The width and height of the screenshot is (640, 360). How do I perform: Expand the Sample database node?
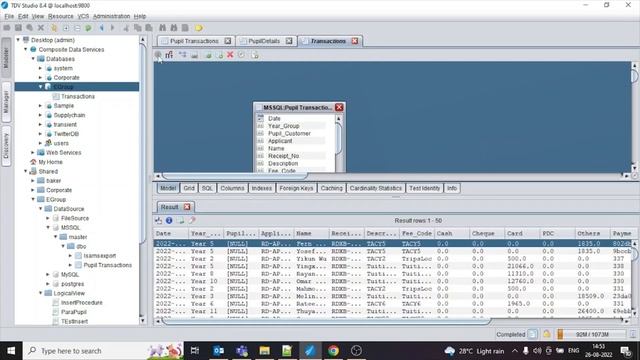point(40,106)
